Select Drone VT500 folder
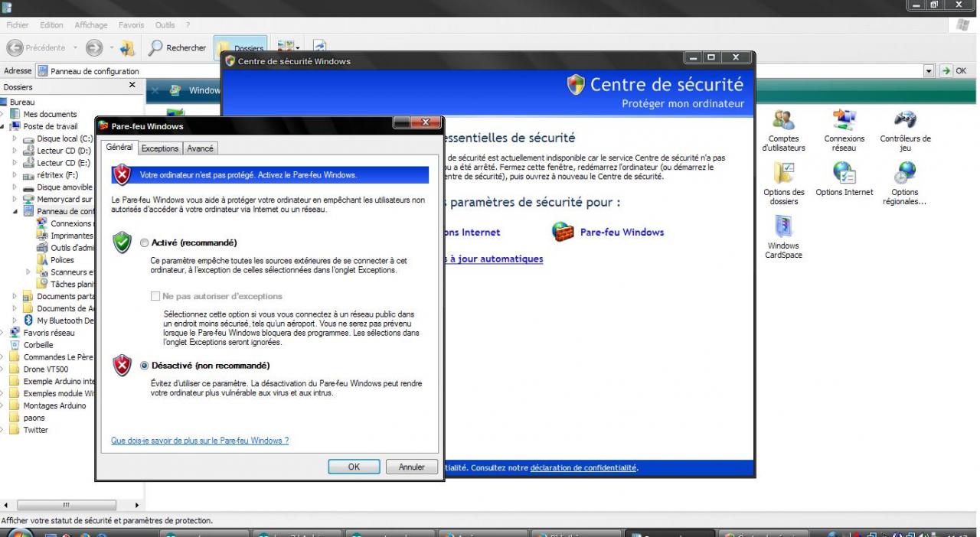This screenshot has height=537, width=980. [39, 369]
